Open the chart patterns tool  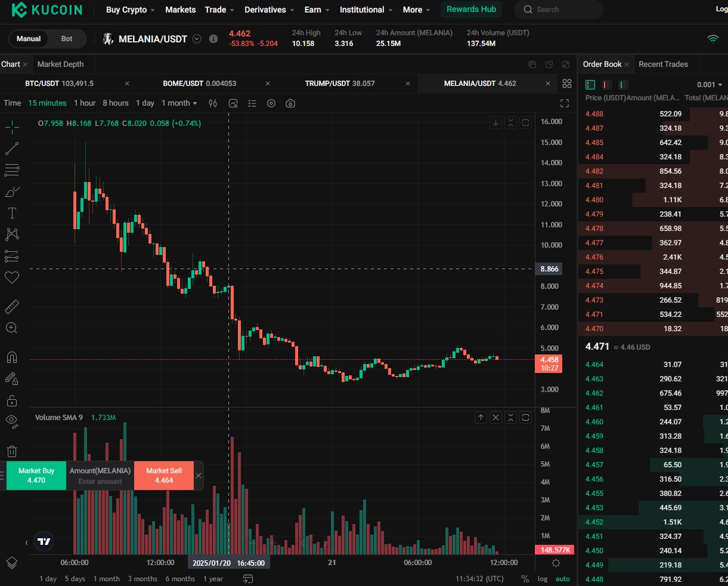[12, 235]
